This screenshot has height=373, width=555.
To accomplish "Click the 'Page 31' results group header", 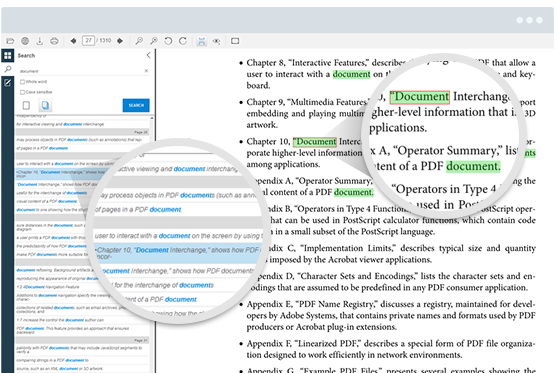I will [82, 340].
